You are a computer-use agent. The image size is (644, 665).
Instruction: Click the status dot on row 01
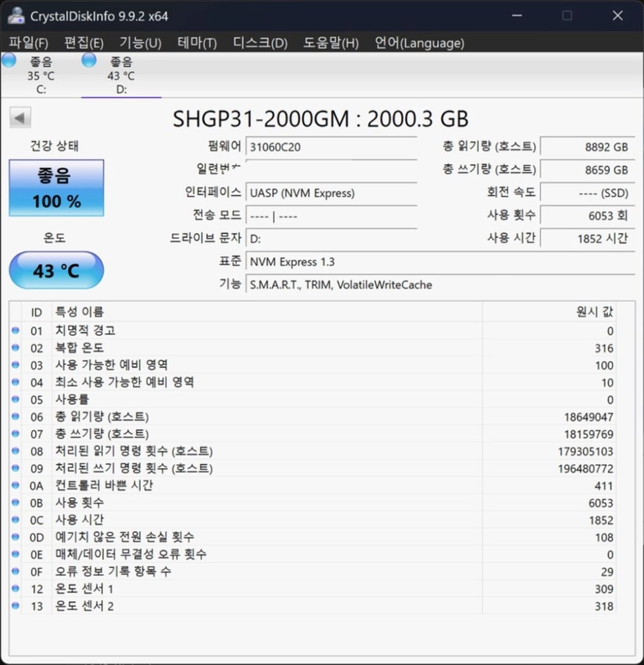15,330
